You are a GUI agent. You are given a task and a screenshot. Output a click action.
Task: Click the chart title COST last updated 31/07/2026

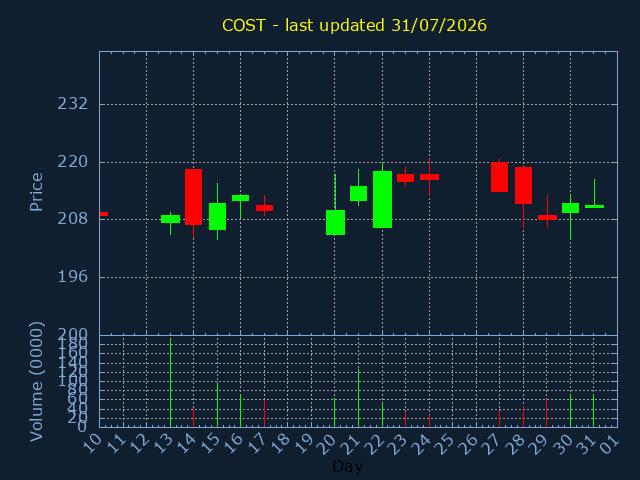[354, 25]
